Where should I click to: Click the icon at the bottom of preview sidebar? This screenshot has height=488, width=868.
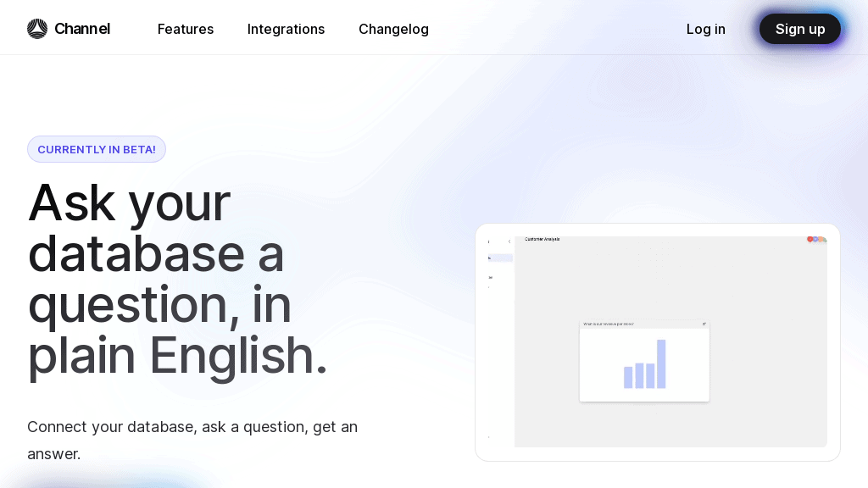click(489, 437)
